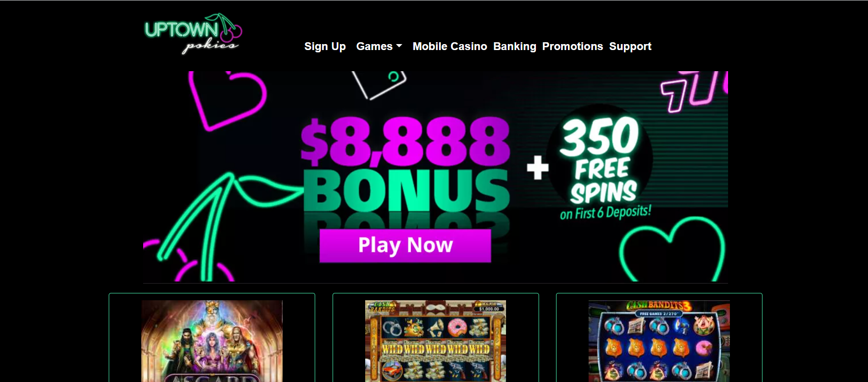Viewport: 868px width, 382px height.
Task: Open the Support page
Action: [x=630, y=46]
